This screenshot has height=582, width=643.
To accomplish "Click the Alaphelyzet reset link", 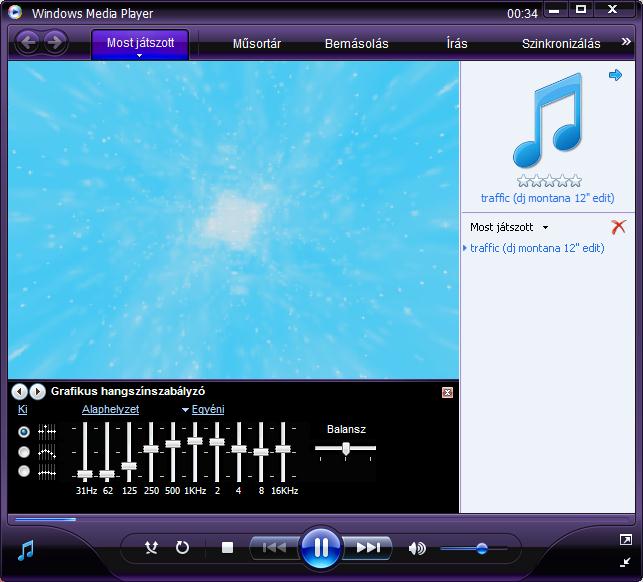I will click(x=110, y=409).
